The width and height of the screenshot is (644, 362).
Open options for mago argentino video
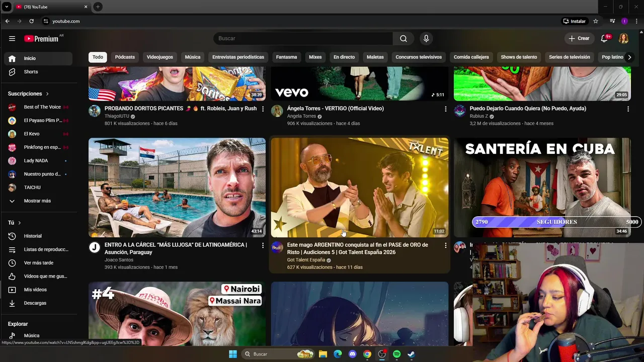(x=445, y=245)
